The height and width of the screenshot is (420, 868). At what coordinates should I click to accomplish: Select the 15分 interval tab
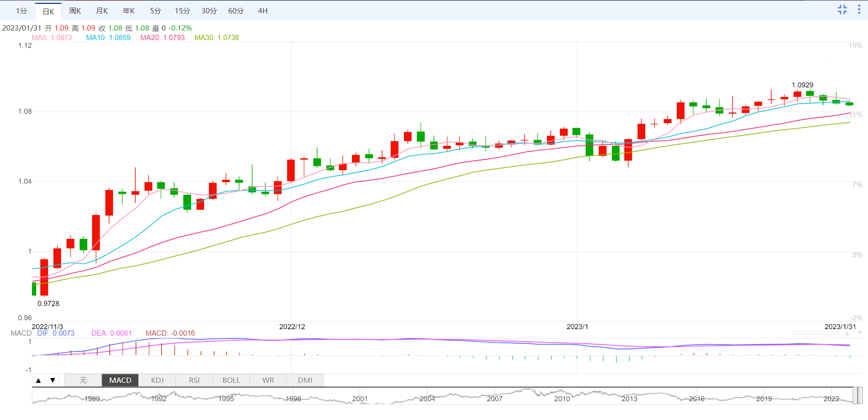[x=182, y=10]
